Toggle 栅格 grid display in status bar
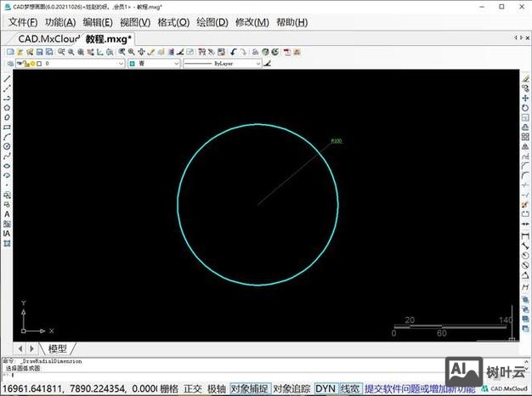The height and width of the screenshot is (396, 532). click(169, 388)
